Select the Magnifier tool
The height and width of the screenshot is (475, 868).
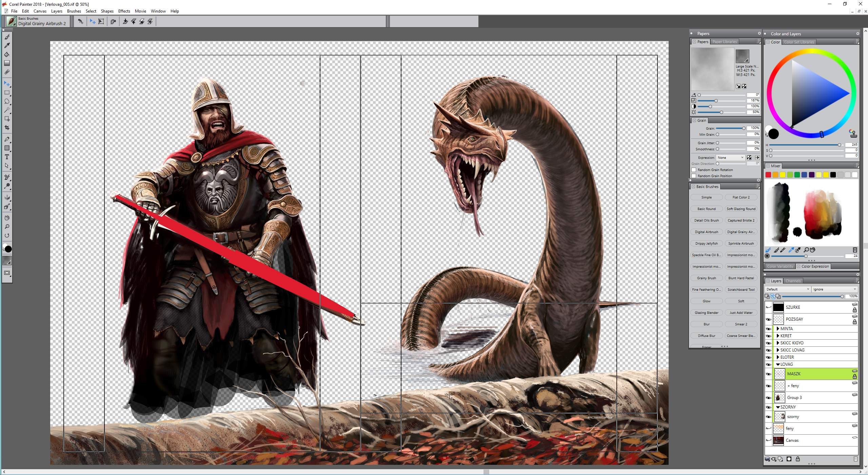(7, 227)
